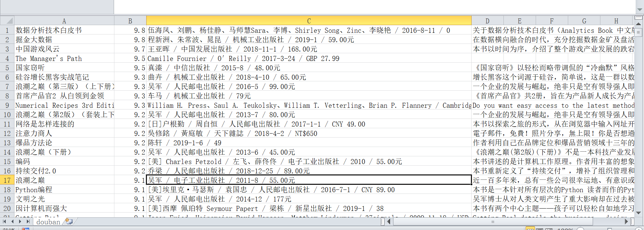
Task: Select row 13 header
Action: 7,143
